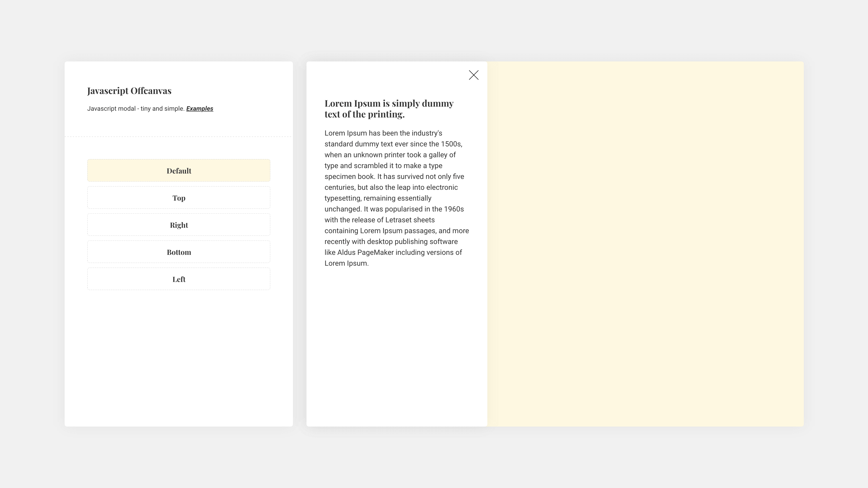
Task: Click the highlighted Default button
Action: 179,171
